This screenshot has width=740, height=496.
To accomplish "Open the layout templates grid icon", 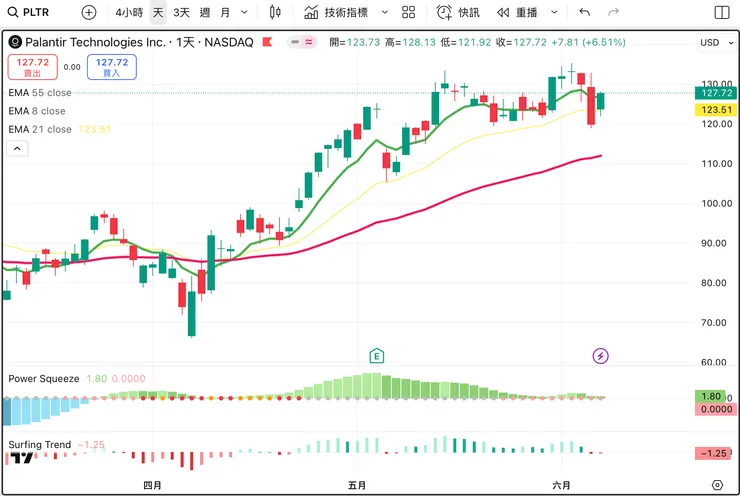I will pos(408,12).
